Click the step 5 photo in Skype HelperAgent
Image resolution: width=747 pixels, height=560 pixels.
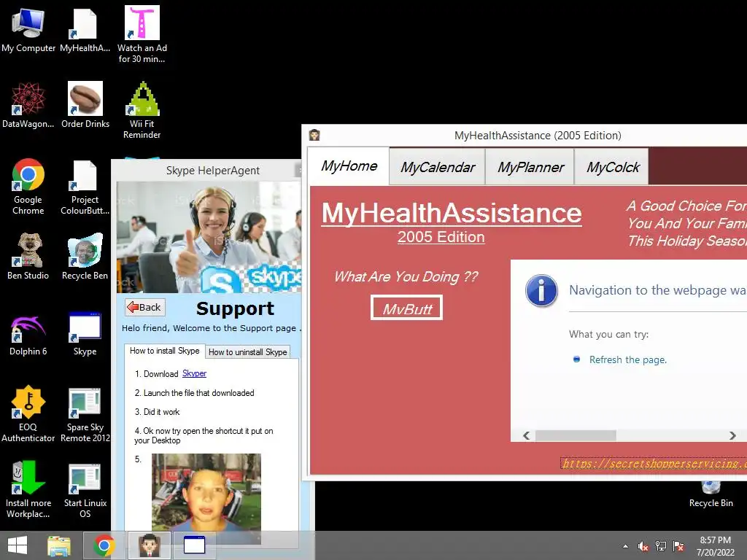pyautogui.click(x=206, y=492)
